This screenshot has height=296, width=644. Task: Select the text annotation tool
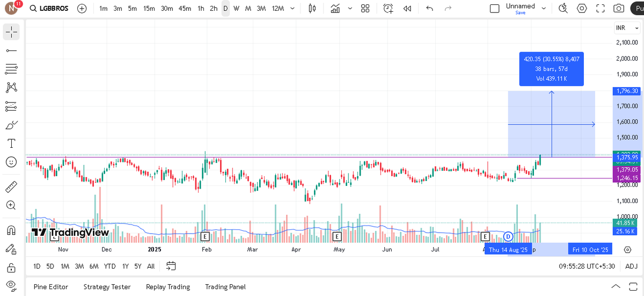tap(11, 143)
